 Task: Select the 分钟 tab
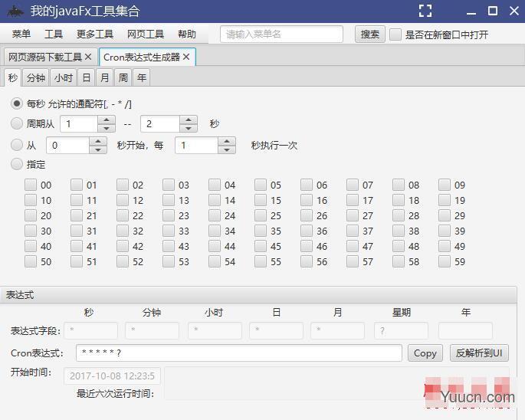tap(36, 77)
